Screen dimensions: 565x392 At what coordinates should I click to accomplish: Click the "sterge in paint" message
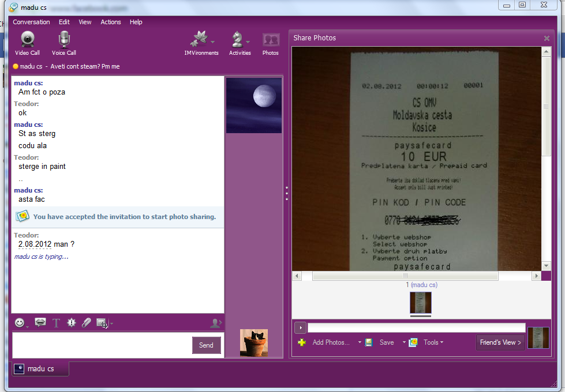tap(42, 166)
